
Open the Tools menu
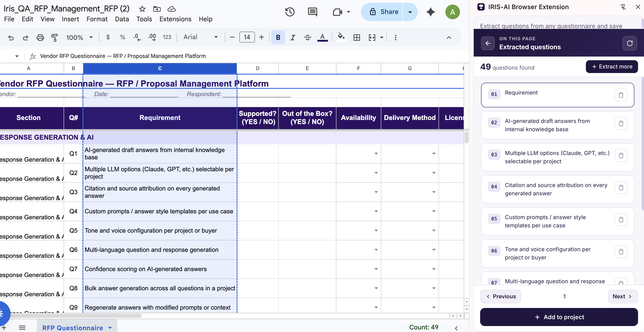pyautogui.click(x=144, y=19)
